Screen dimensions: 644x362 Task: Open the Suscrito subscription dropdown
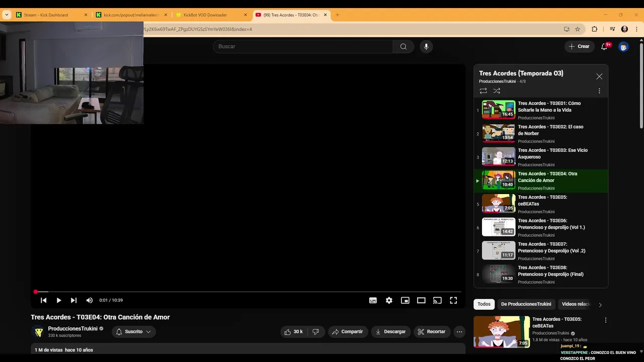[x=133, y=332]
